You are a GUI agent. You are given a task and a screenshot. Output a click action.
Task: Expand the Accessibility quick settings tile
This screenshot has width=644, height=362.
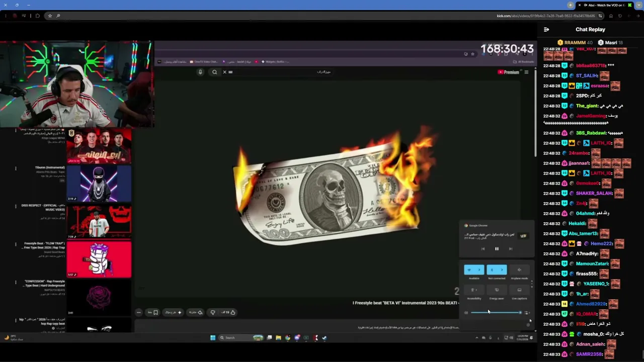point(474,290)
